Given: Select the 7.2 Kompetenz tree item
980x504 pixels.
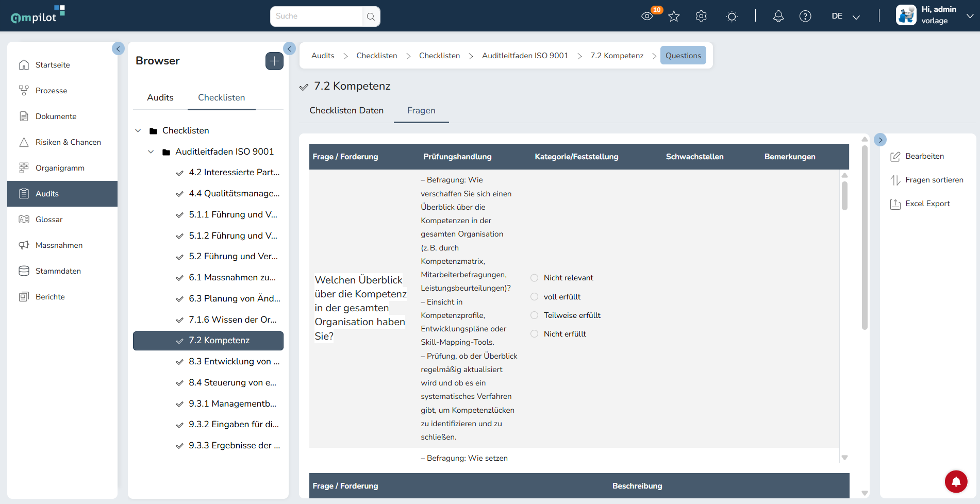Looking at the screenshot, I should tap(208, 341).
